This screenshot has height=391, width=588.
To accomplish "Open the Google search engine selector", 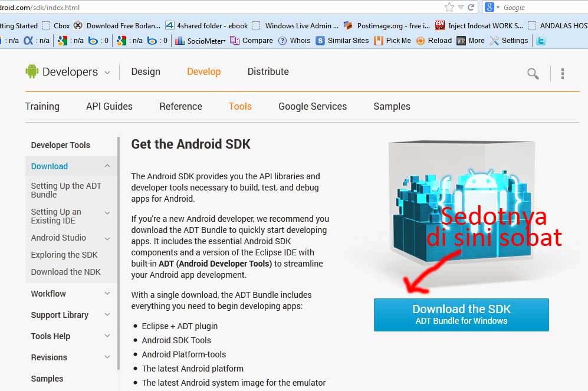I will (x=492, y=7).
